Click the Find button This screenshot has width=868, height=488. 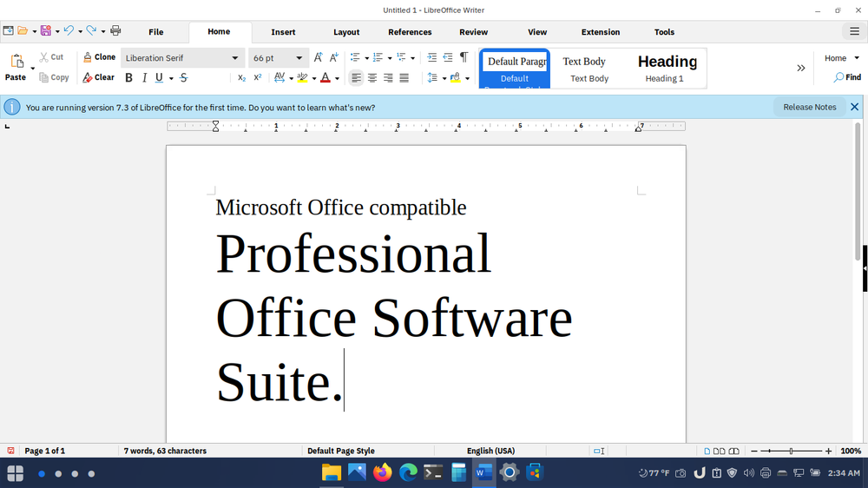(847, 77)
